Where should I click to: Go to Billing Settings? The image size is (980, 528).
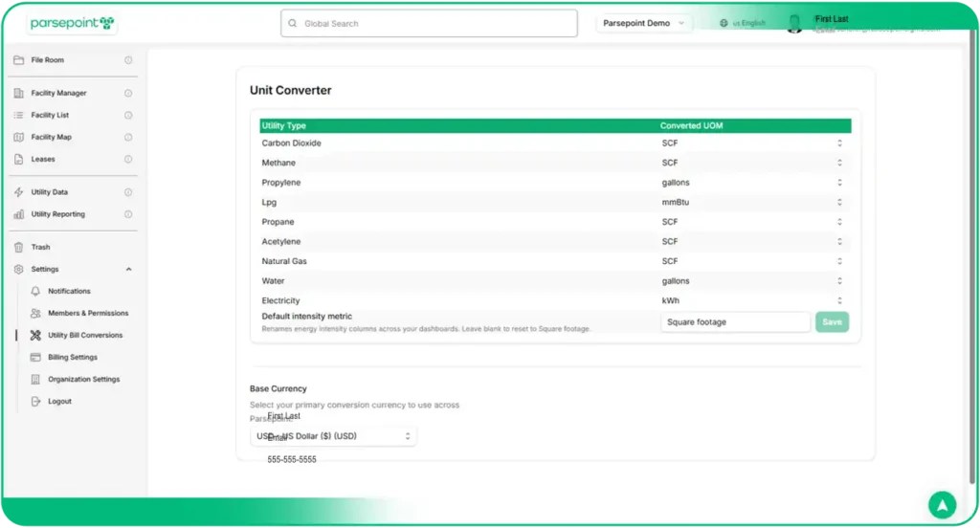(72, 358)
